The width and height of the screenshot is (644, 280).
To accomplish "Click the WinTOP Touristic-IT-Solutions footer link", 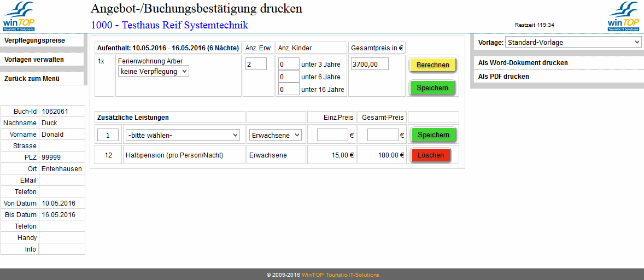I will [340, 275].
